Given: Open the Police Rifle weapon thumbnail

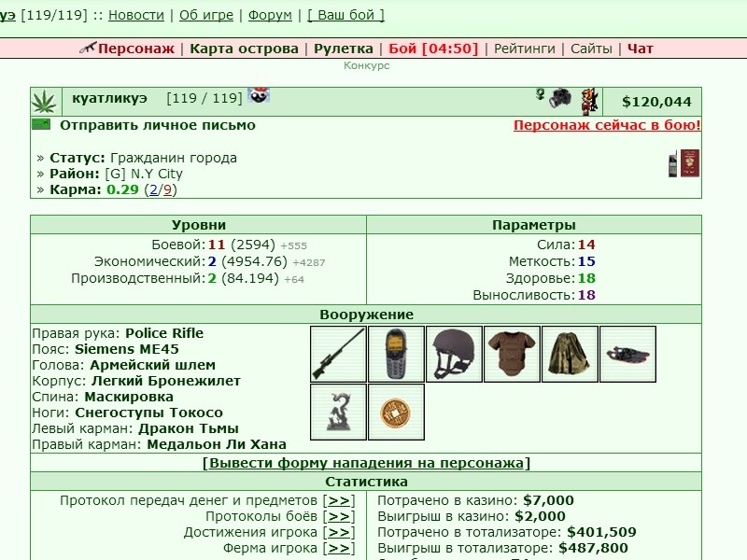Looking at the screenshot, I should point(338,355).
